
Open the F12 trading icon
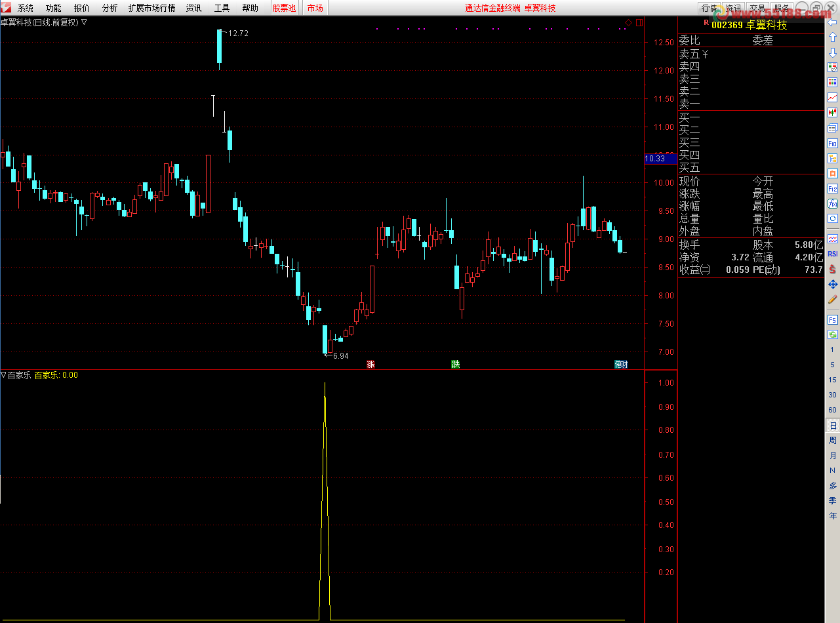[x=833, y=188]
